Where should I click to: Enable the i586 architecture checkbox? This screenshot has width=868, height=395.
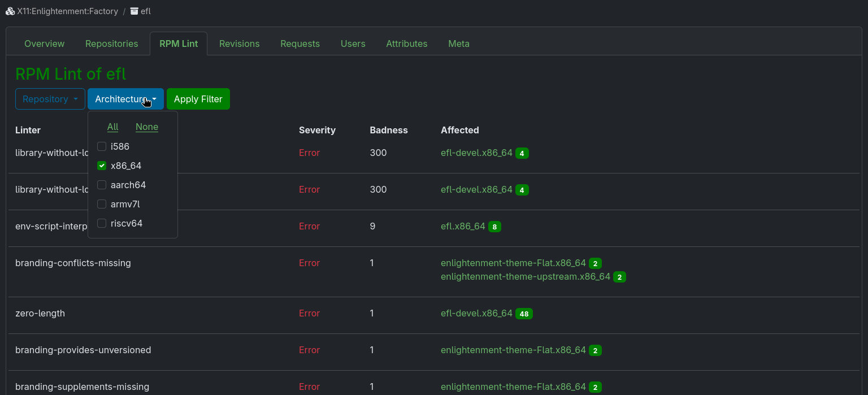pyautogui.click(x=102, y=146)
